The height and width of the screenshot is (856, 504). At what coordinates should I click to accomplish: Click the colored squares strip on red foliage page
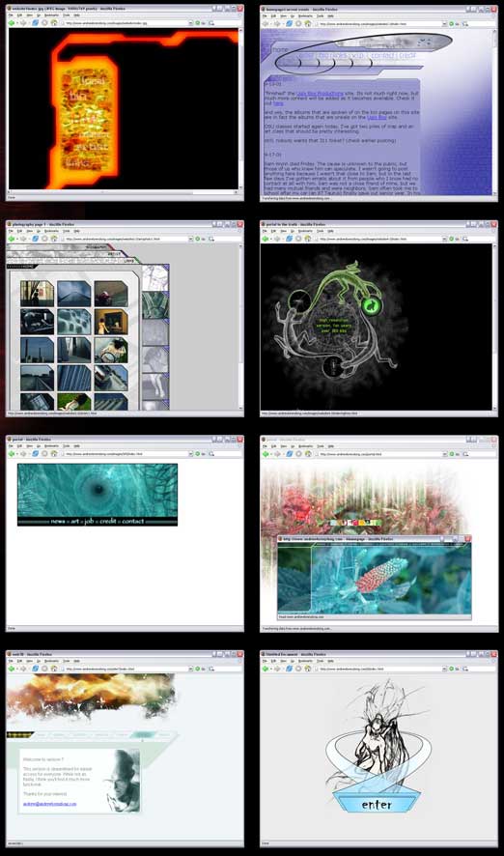coord(355,523)
